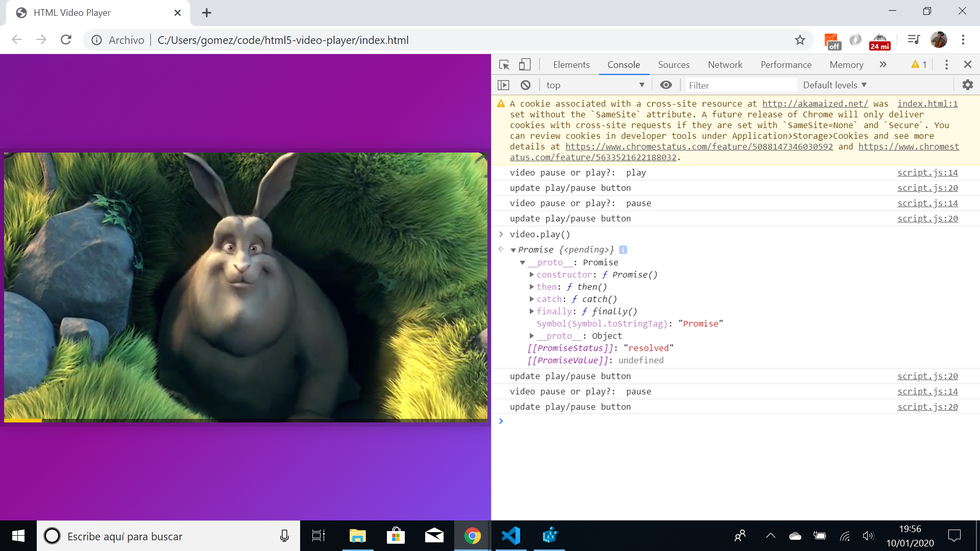
Task: Toggle the device toolbar icon
Action: click(x=525, y=65)
